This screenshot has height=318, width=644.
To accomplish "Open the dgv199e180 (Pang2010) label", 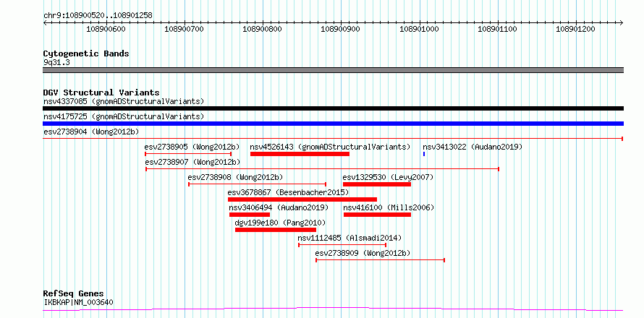I will [280, 223].
